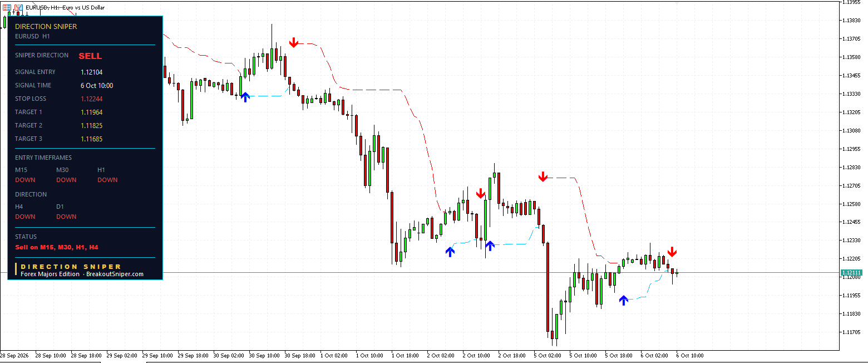Click the DOWN status under H4
This screenshot has width=868, height=363.
[25, 217]
